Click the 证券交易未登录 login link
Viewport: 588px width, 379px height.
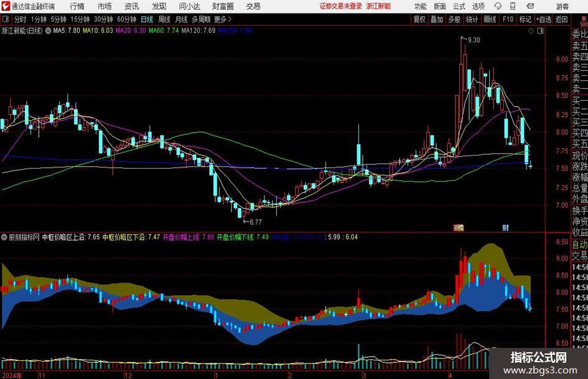click(341, 6)
